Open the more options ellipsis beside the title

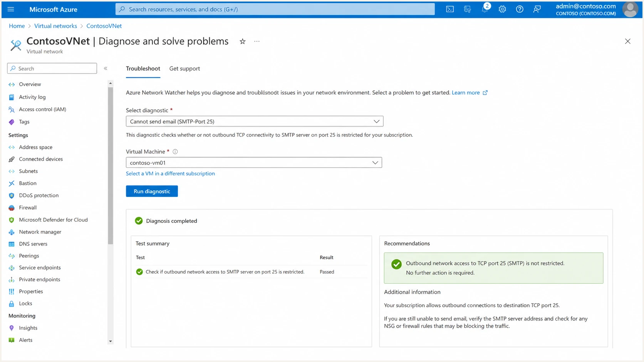(257, 41)
